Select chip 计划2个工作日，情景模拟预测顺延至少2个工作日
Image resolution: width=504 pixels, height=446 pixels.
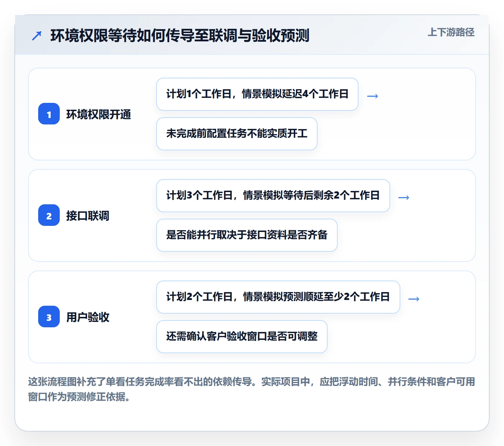pos(278,297)
